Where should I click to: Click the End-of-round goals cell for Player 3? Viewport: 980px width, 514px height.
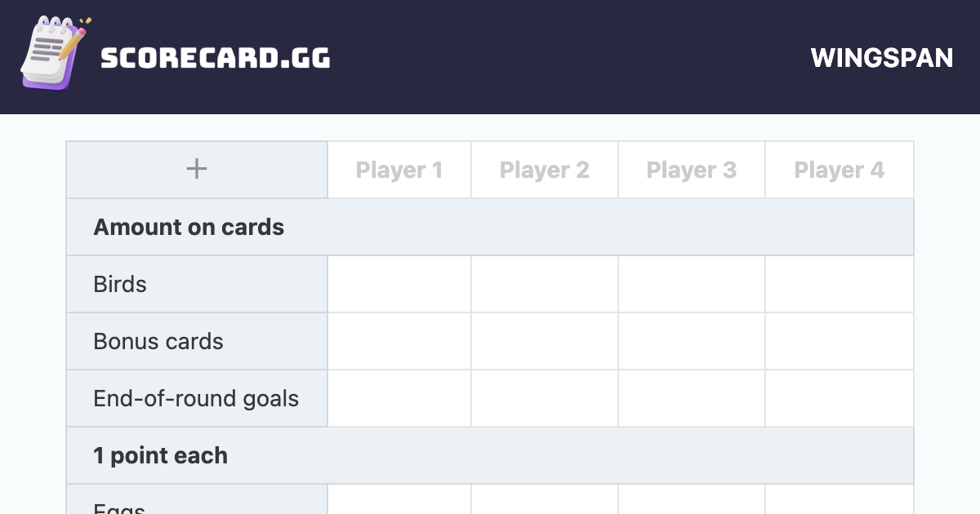692,398
